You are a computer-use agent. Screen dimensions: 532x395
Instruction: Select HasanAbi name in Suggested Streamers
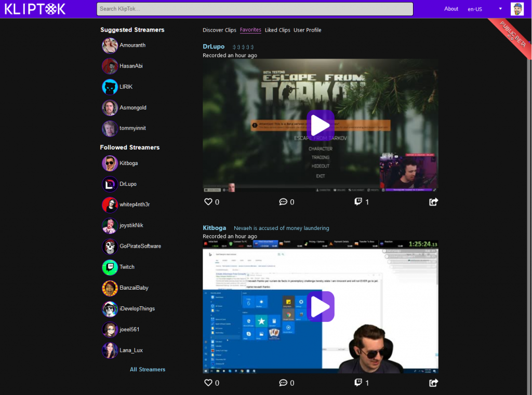[x=131, y=66]
